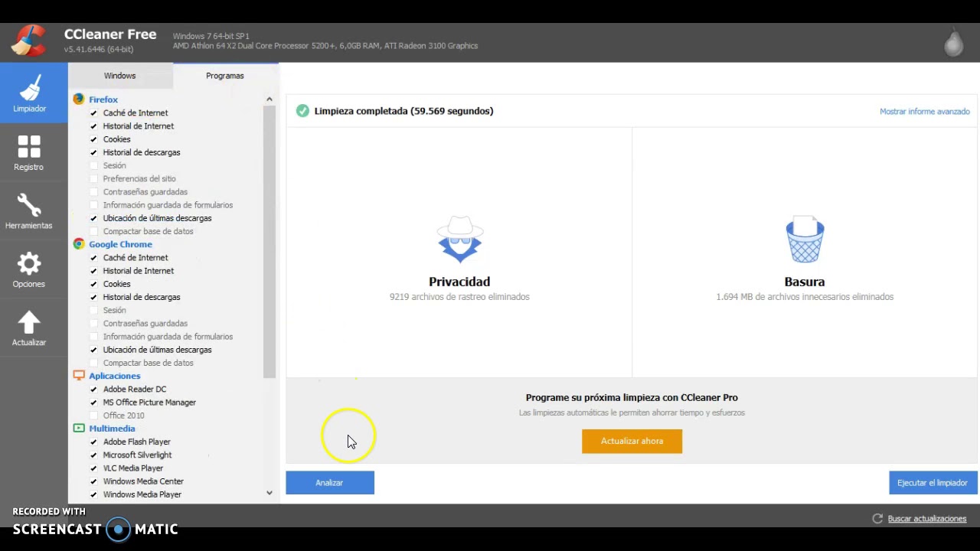This screenshot has height=551, width=980.
Task: Uncheck Firefox Historial de Internet
Action: point(93,126)
